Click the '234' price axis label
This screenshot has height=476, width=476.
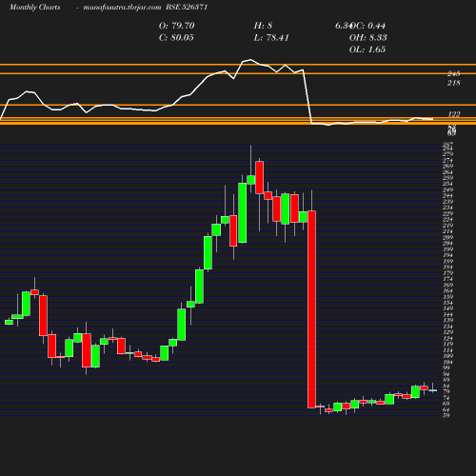click(x=447, y=208)
